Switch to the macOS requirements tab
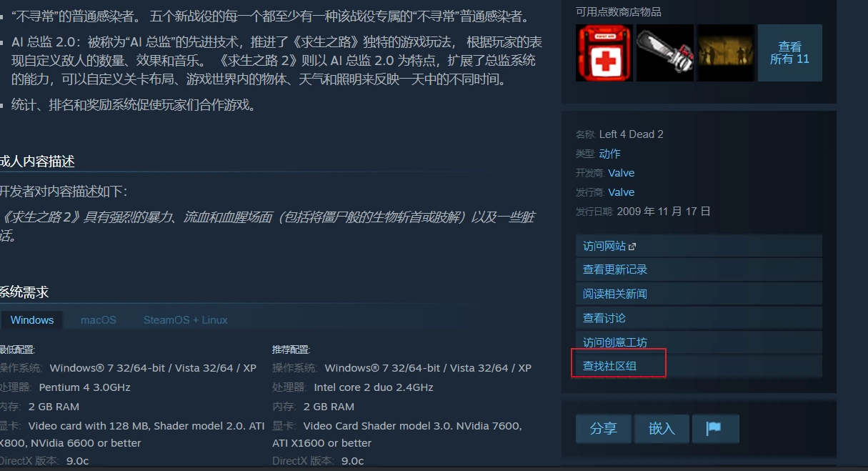The width and height of the screenshot is (868, 471). [99, 319]
